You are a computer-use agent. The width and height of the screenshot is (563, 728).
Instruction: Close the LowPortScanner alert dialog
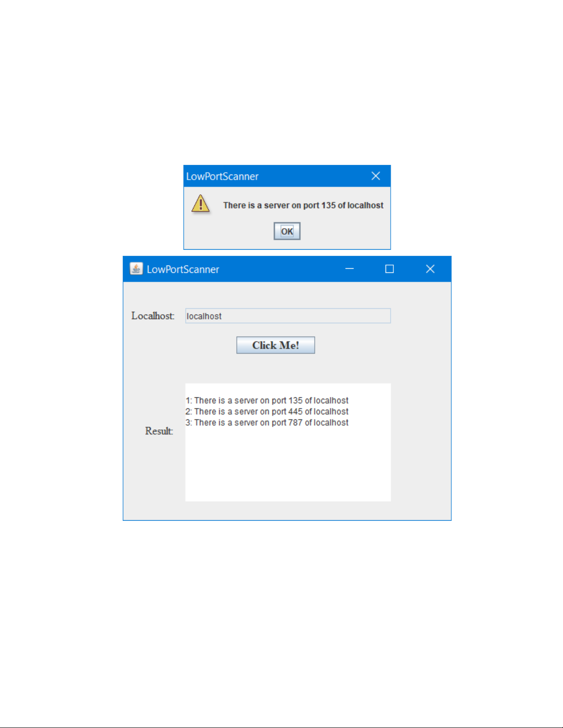click(375, 176)
